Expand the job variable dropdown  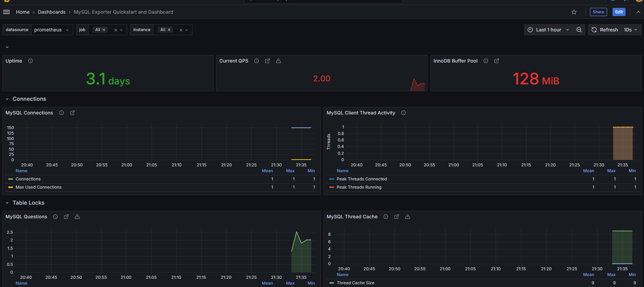tap(121, 30)
